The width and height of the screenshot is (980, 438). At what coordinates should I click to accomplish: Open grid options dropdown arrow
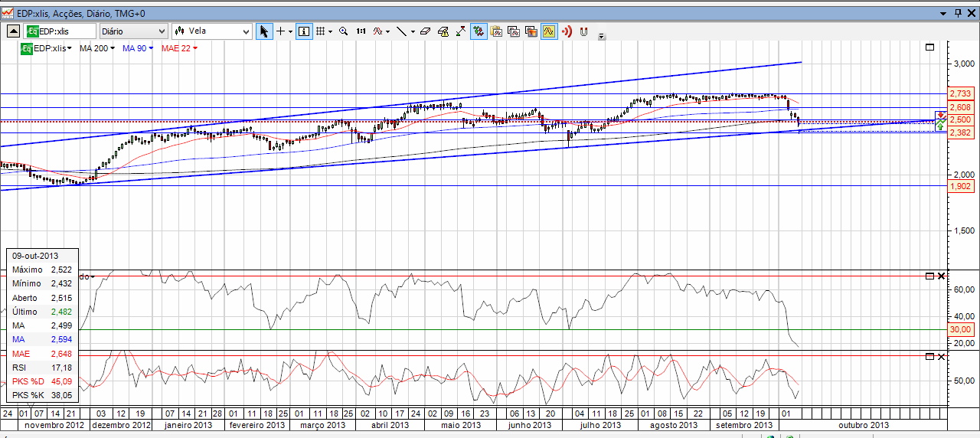tap(329, 31)
